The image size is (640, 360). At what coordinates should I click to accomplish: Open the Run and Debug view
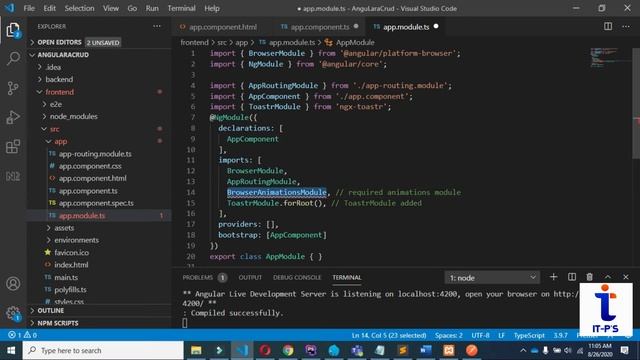tap(13, 117)
